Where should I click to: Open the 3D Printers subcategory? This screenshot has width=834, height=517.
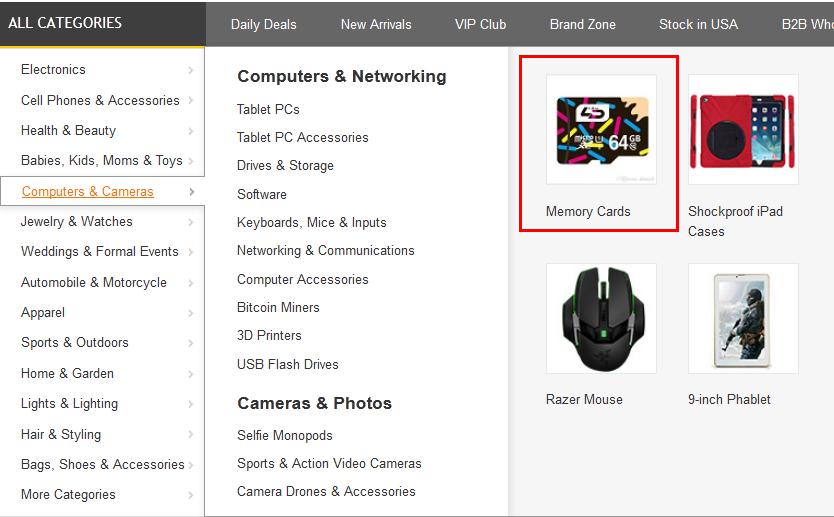pos(269,335)
